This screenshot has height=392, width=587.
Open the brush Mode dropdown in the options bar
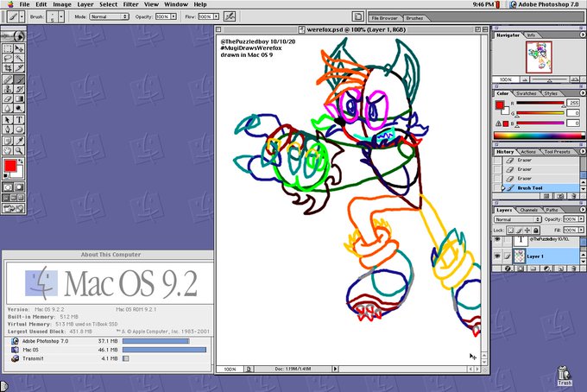[109, 17]
